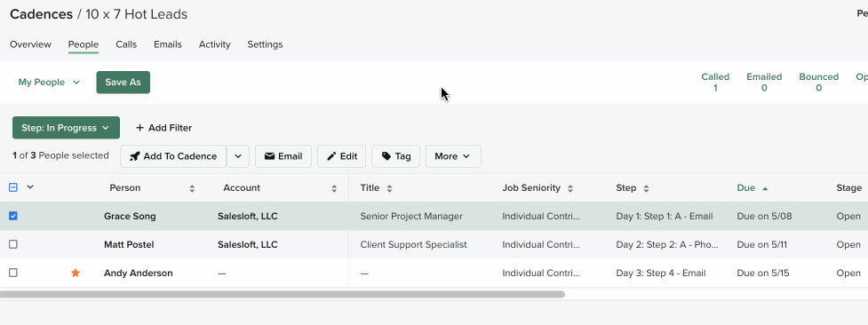Uncheck Grace Song row checkbox

13,216
